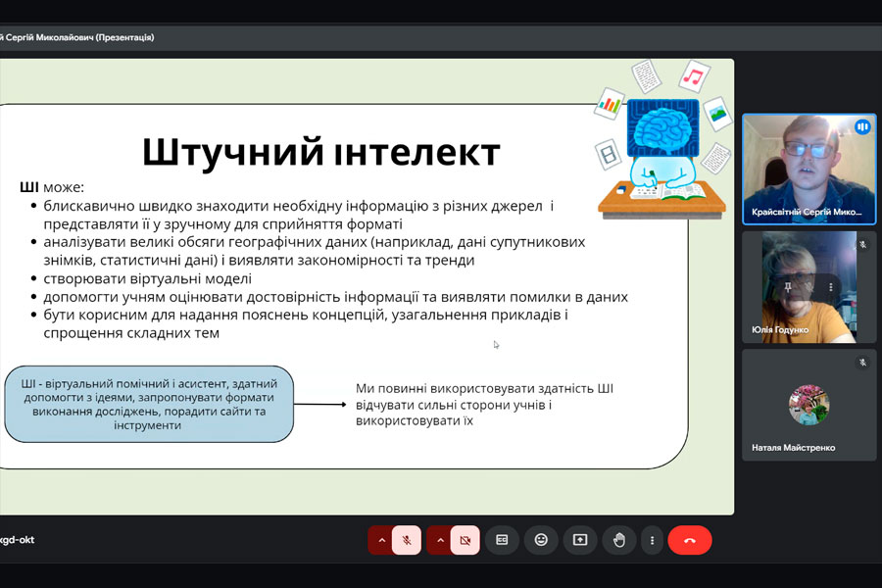Leave the call with red hang-up button
Screen dimensions: 882x588
pos(690,540)
